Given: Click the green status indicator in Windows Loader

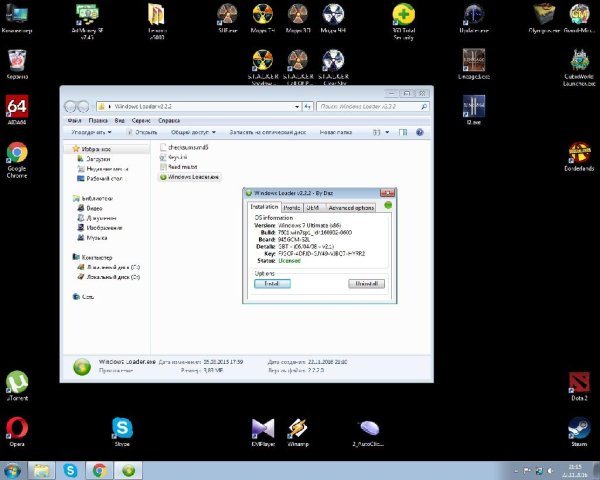Looking at the screenshot, I should point(388,205).
